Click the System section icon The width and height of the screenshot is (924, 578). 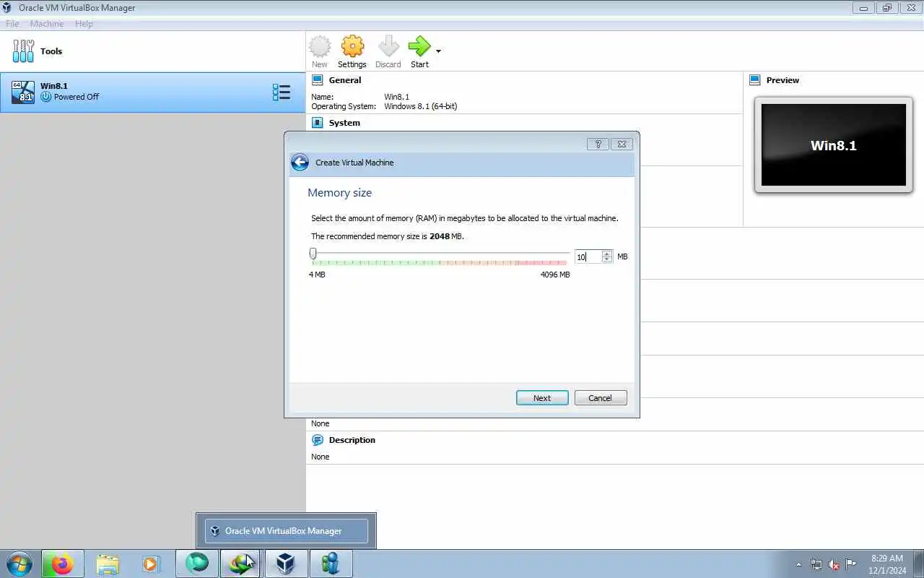pos(318,123)
